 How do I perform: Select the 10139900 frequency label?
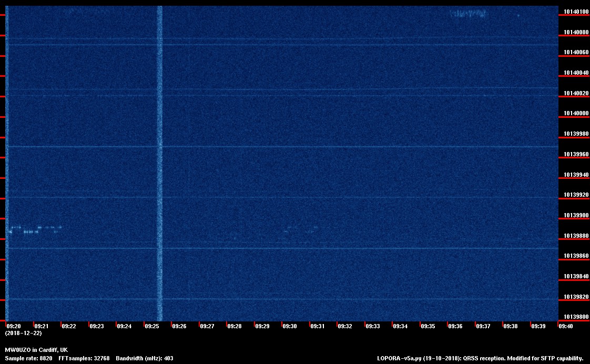[x=576, y=216]
